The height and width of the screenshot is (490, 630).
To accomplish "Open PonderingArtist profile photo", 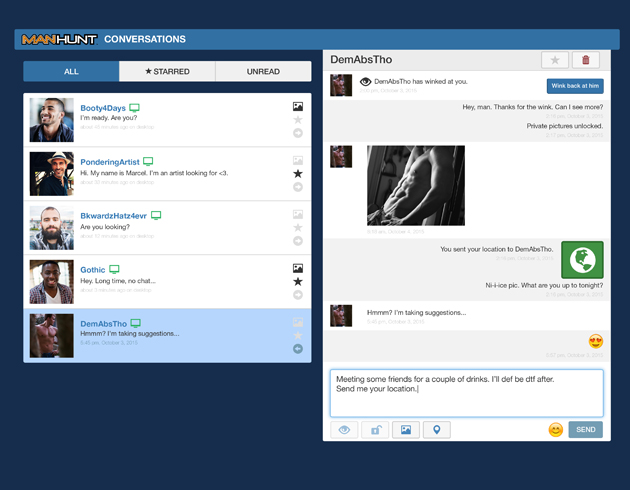I will (51, 174).
